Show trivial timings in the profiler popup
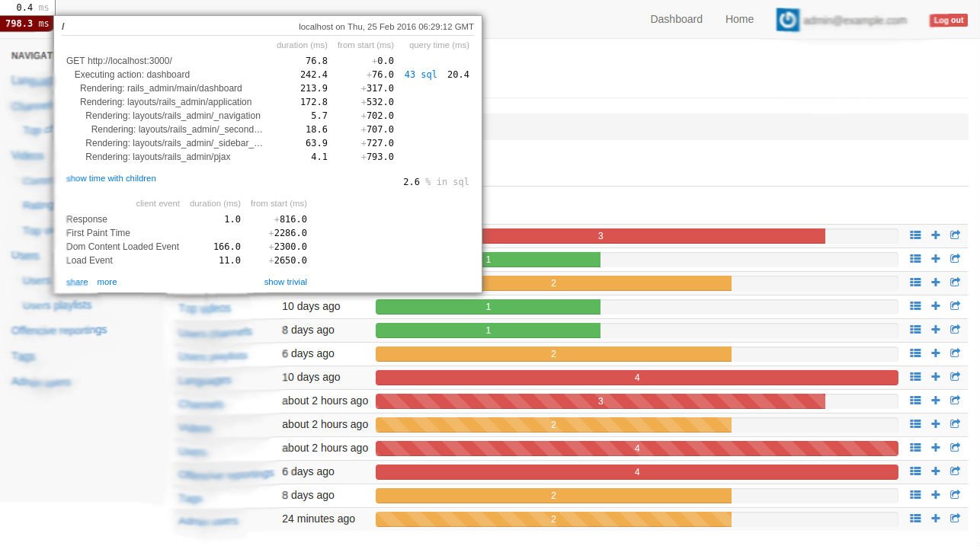The height and width of the screenshot is (546, 980). [285, 282]
